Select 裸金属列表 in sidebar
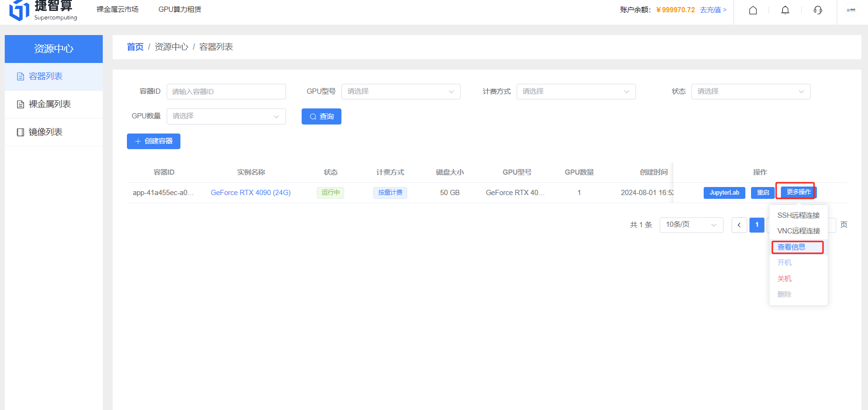The image size is (868, 410). click(54, 104)
